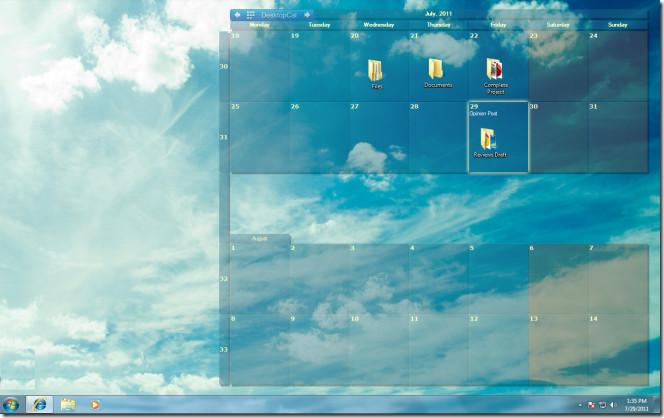
Task: Click the Action Center flag icon
Action: tap(592, 405)
